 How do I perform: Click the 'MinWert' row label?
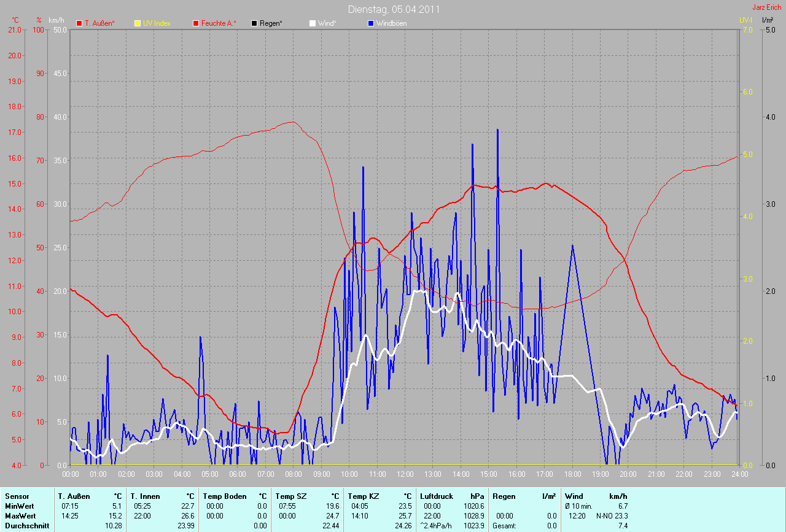click(x=19, y=506)
